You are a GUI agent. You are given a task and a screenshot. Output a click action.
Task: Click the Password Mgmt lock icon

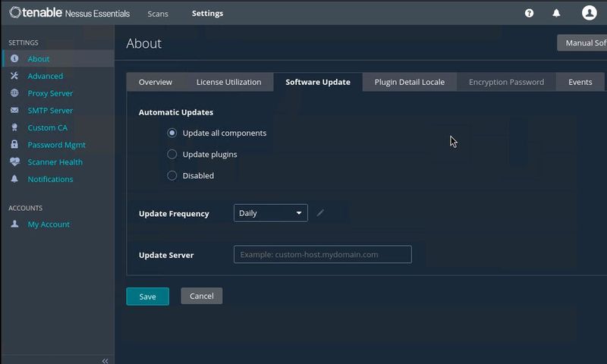14,144
